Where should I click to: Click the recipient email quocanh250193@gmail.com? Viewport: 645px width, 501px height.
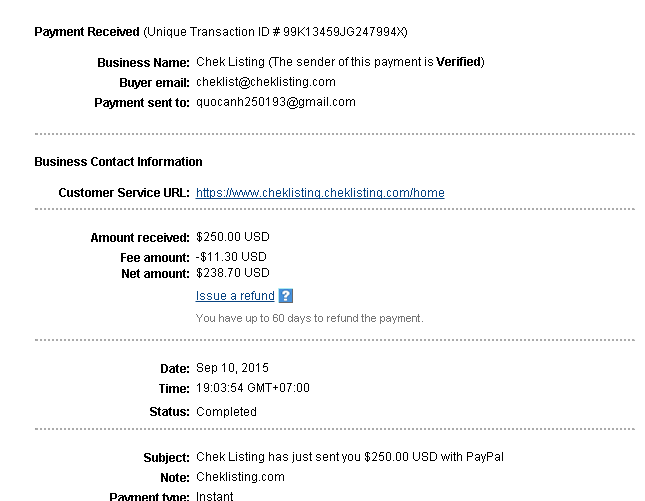coord(276,102)
